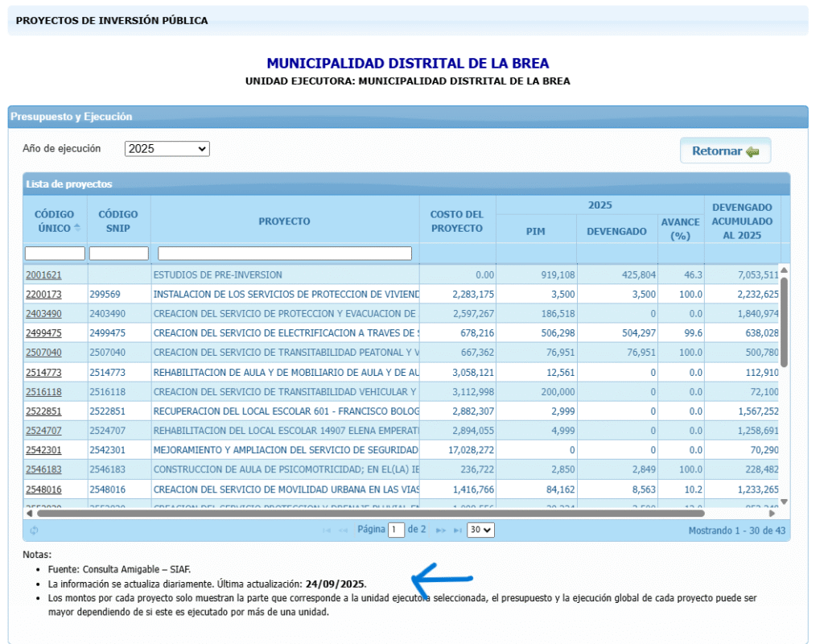This screenshot has height=644, width=824.
Task: Click the MEJORAMIENTO Y AMPLIACION DEL SERVICIO DE SEGURIDAD text
Action: tap(286, 450)
